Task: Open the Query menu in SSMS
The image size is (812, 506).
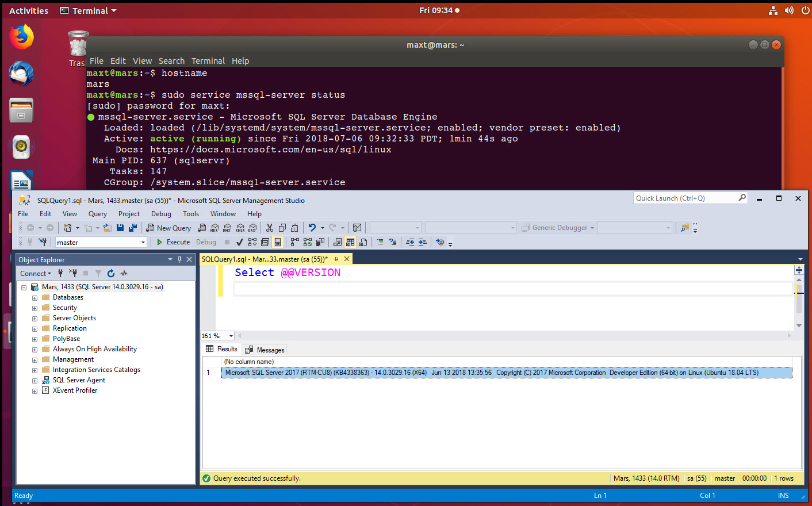Action: pos(98,214)
